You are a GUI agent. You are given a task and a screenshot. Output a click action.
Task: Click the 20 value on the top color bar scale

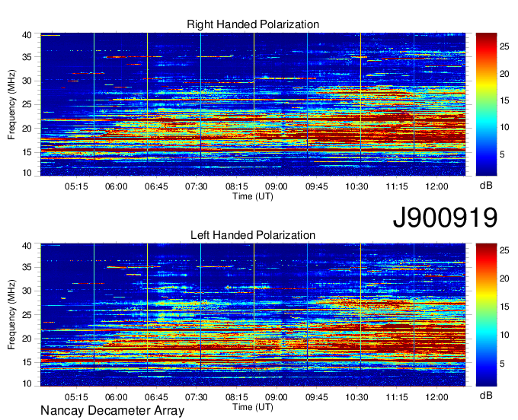click(x=504, y=74)
